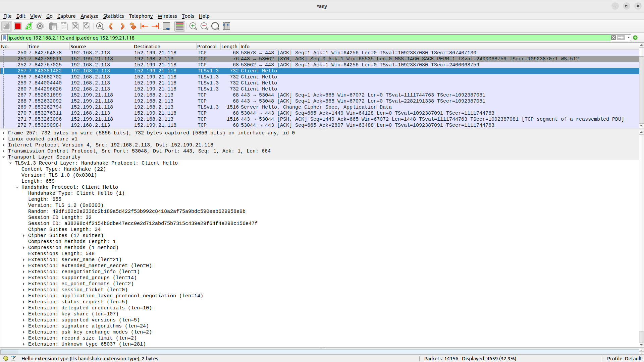Close this capture file
644x362 pixels.
pyautogui.click(x=75, y=26)
